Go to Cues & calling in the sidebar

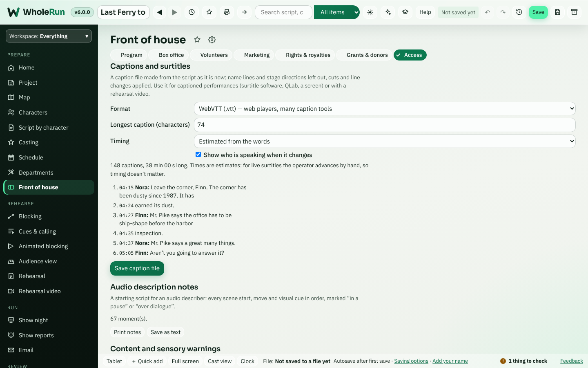(x=49, y=231)
